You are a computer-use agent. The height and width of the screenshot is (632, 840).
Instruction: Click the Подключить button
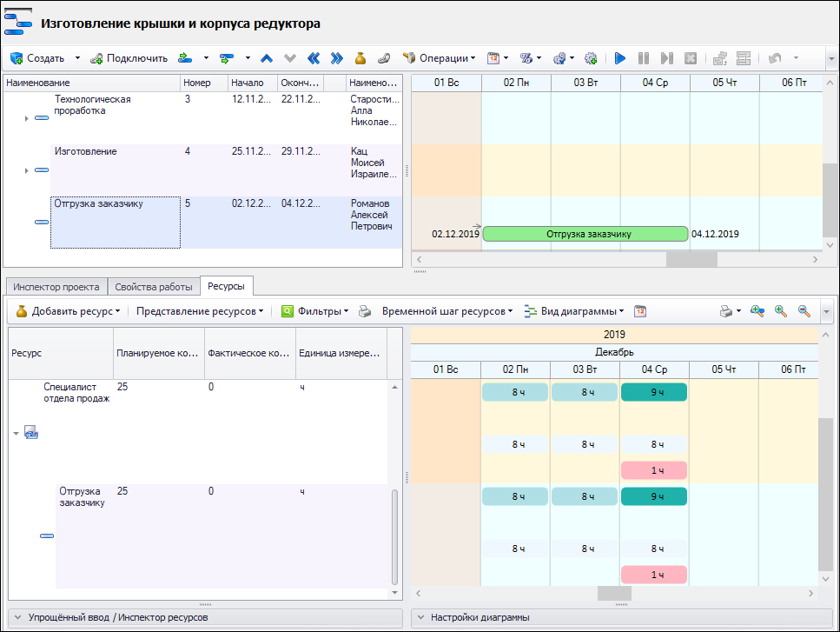pos(129,58)
